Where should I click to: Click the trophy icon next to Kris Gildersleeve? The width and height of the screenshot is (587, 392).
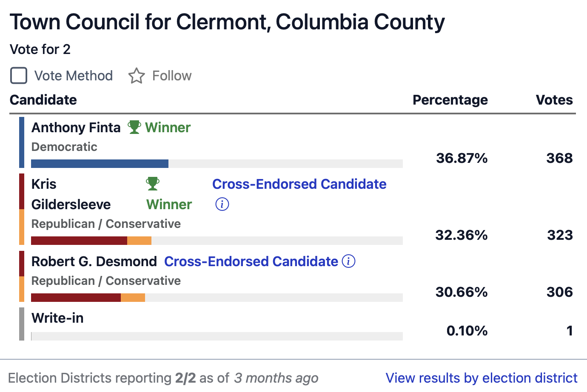(152, 183)
